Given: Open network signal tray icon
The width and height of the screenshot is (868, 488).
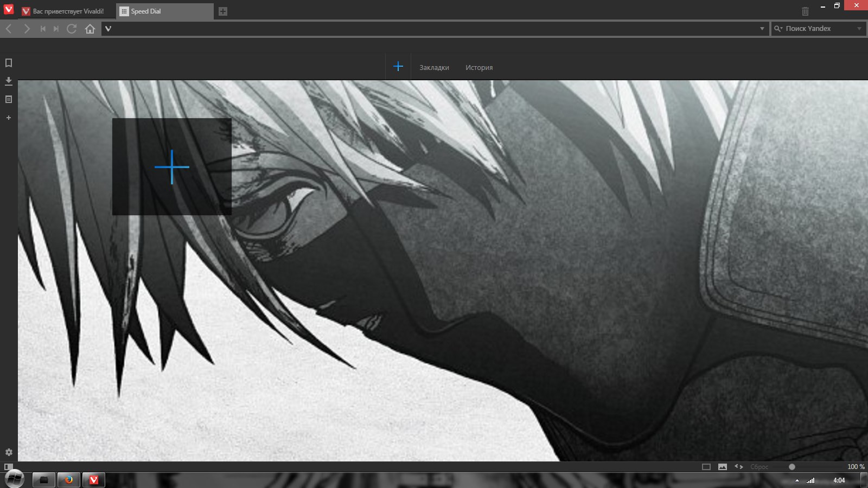Looking at the screenshot, I should point(810,480).
